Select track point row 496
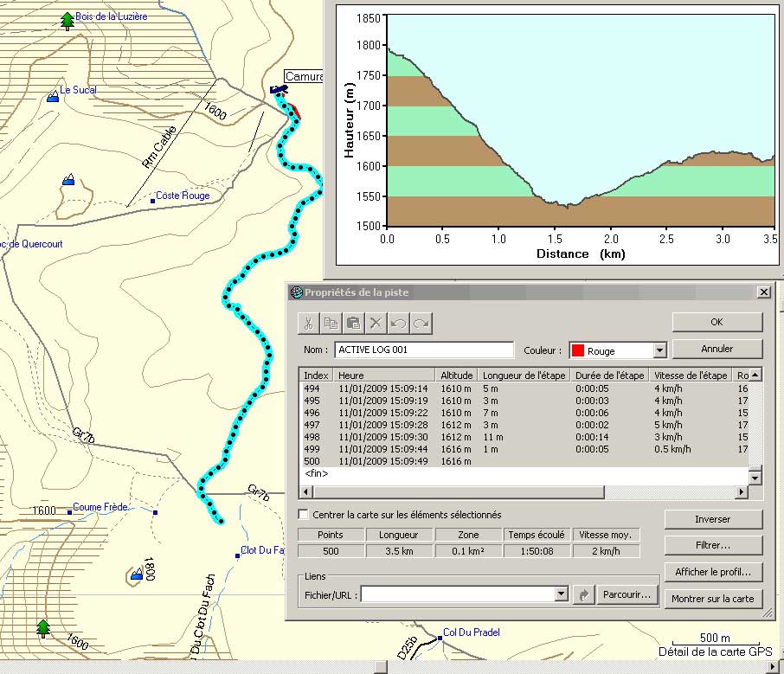784x674 pixels. (524, 413)
